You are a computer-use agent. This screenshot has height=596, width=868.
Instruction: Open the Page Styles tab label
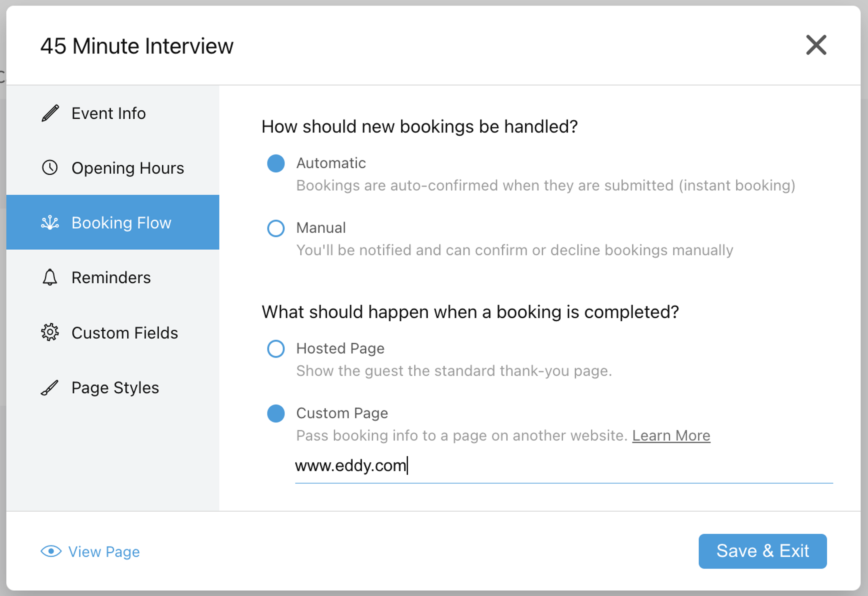click(115, 388)
